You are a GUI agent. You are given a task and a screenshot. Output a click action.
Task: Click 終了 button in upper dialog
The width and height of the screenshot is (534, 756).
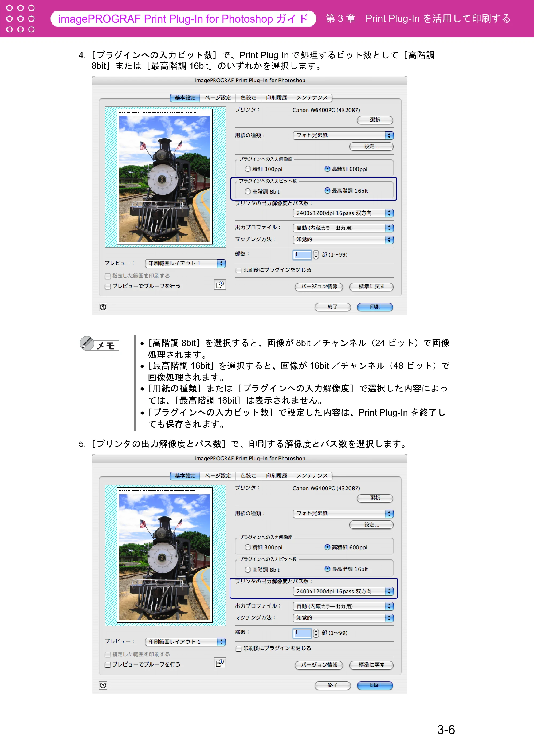pyautogui.click(x=332, y=307)
